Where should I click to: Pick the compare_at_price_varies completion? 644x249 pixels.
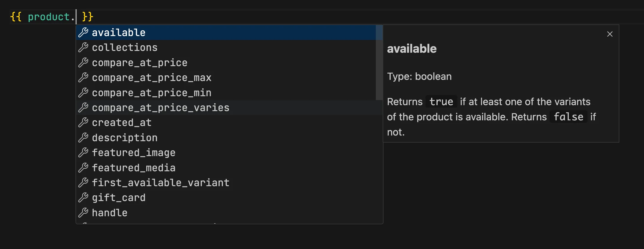(161, 108)
